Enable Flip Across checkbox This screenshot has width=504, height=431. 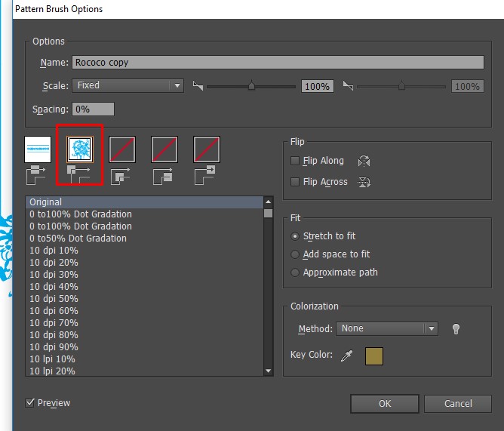[295, 182]
